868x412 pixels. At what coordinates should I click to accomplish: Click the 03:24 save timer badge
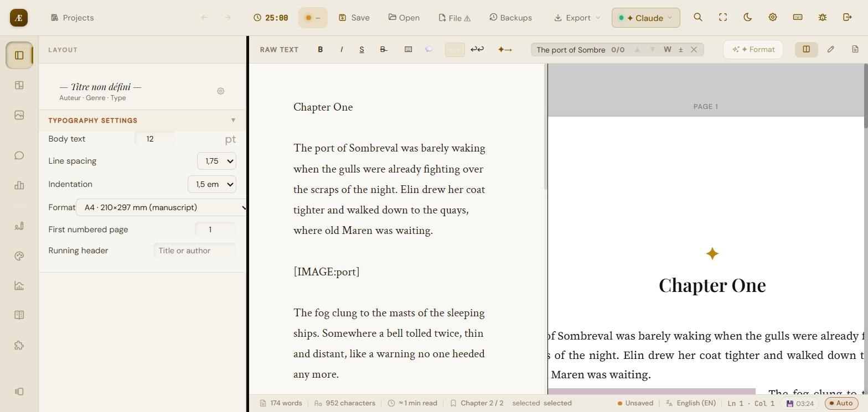tap(800, 403)
